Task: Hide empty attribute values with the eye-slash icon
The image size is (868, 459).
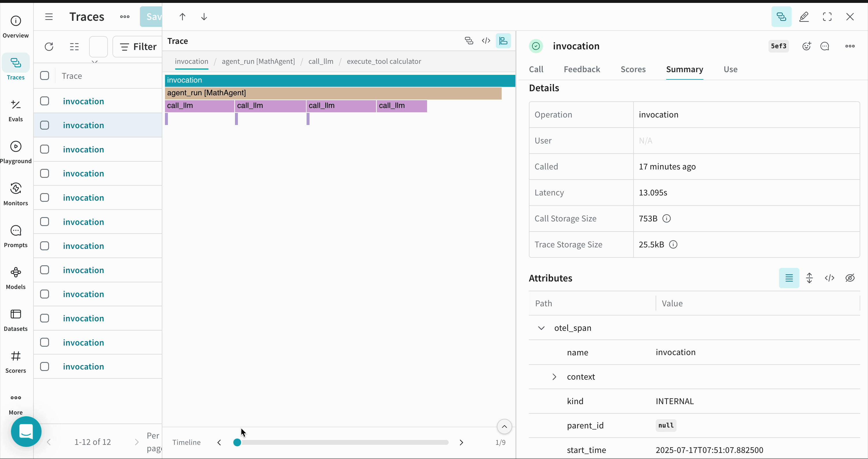Action: pos(850,278)
